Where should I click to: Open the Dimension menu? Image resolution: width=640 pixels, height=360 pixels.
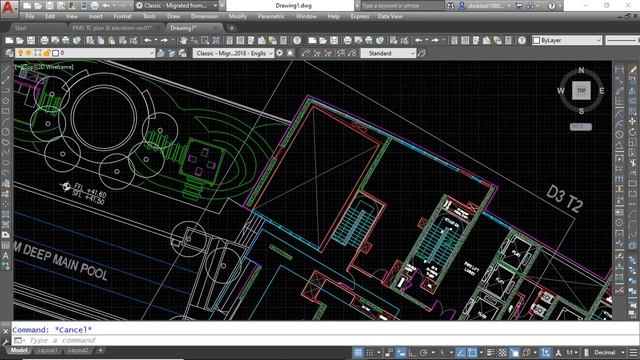coord(204,16)
